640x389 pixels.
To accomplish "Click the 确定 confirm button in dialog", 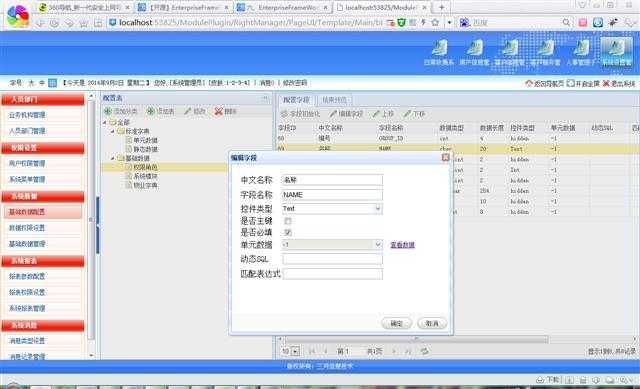I will [x=396, y=323].
